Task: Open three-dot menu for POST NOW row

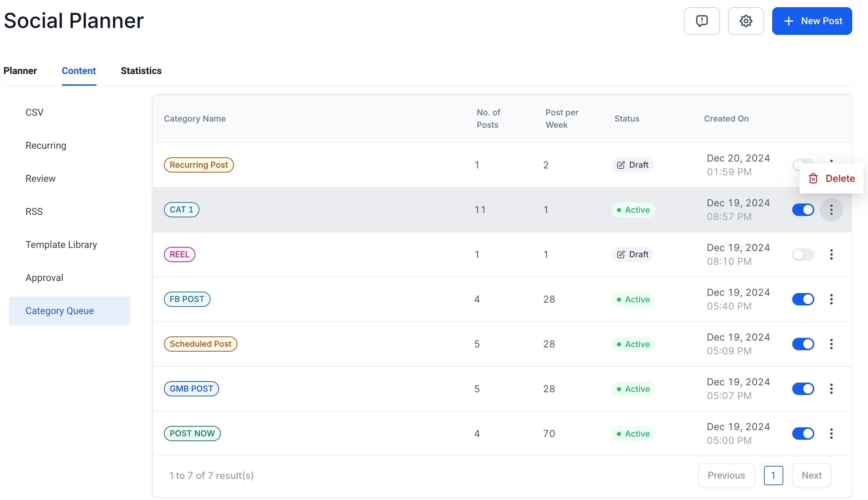Action: [831, 434]
